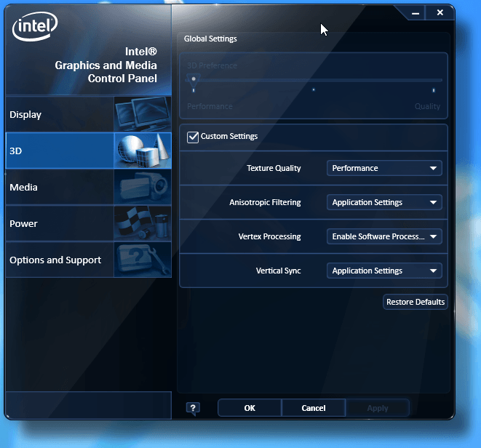
Task: Click the Intel logo
Action: (x=35, y=26)
